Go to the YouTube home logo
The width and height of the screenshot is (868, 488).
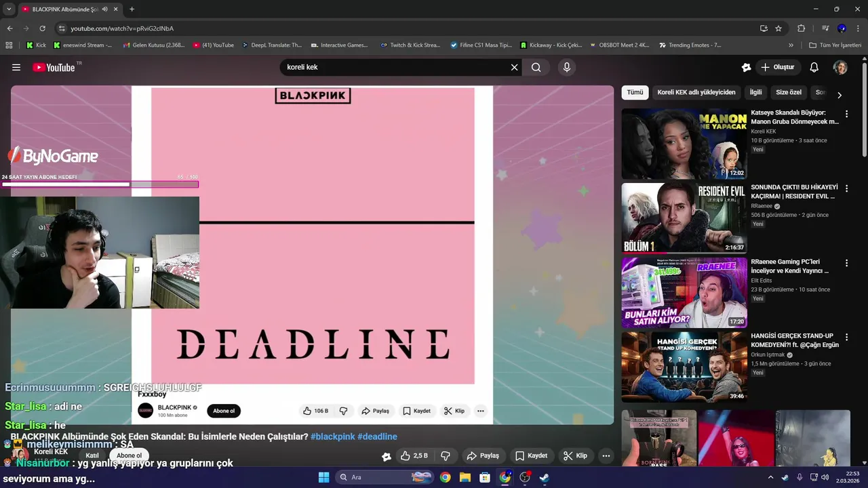point(54,67)
